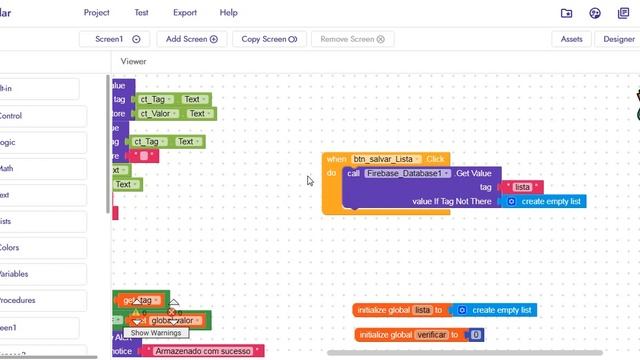Click the 'initialize global verificar' block
The height and width of the screenshot is (360, 640).
pyautogui.click(x=419, y=335)
